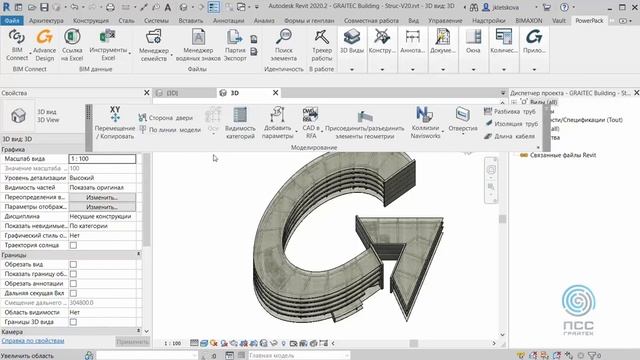Click the view vertical scrollbar thumb
Viewport: 640px width, 360px height.
point(502,219)
